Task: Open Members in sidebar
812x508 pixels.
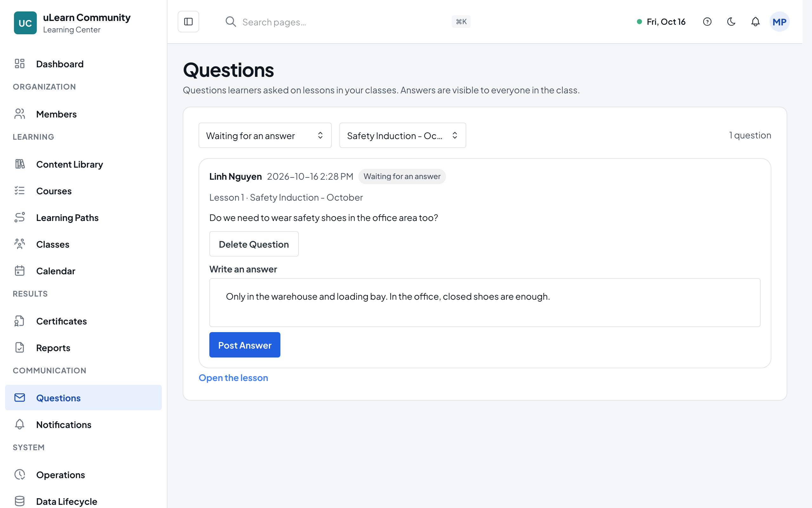Action: [83, 114]
